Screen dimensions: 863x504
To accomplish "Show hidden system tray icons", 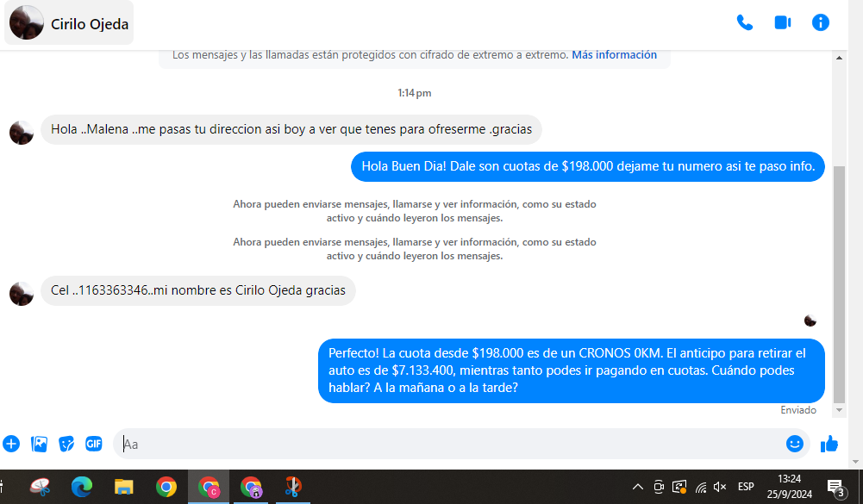I will (x=637, y=487).
